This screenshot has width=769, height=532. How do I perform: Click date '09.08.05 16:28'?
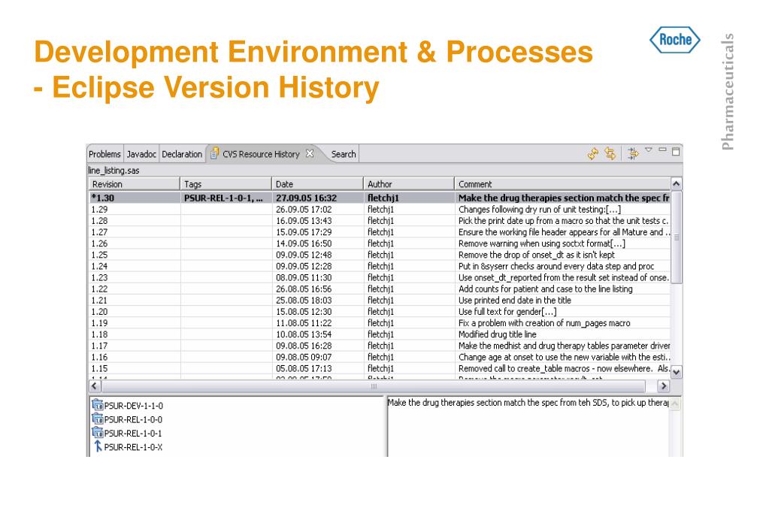click(304, 346)
